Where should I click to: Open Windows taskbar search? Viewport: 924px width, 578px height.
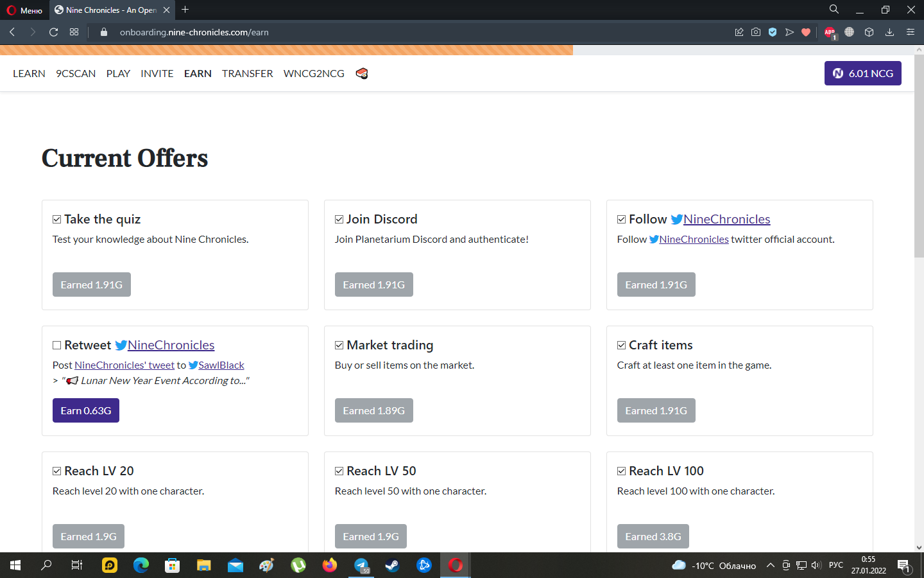click(x=46, y=565)
